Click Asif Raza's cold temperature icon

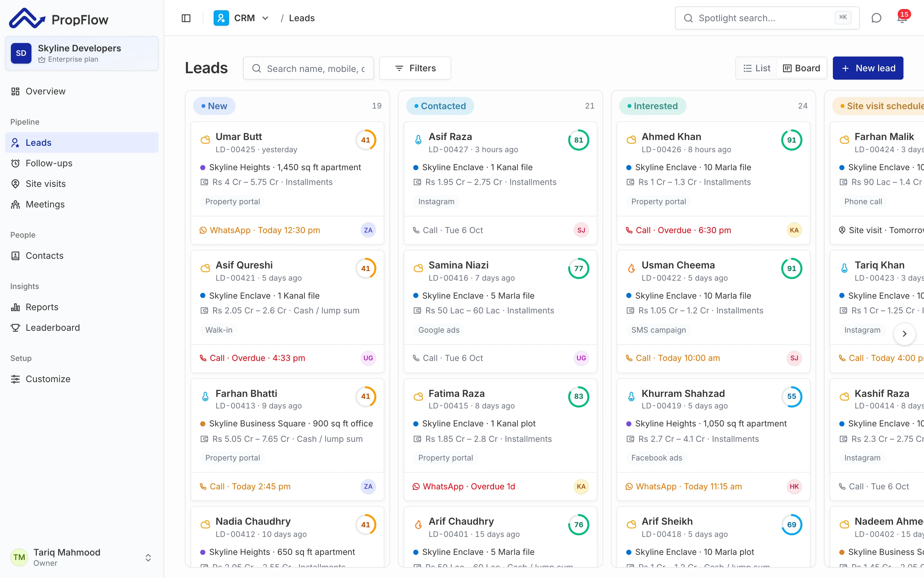click(418, 140)
